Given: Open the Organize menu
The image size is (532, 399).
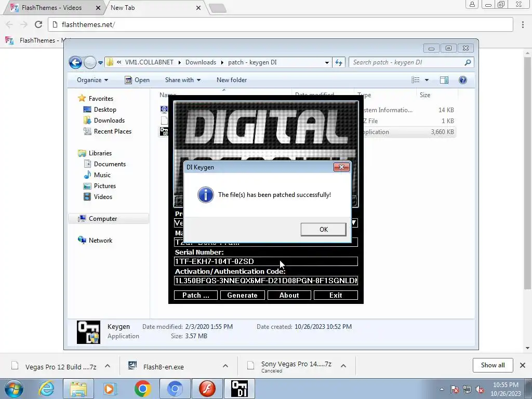Looking at the screenshot, I should (x=92, y=80).
